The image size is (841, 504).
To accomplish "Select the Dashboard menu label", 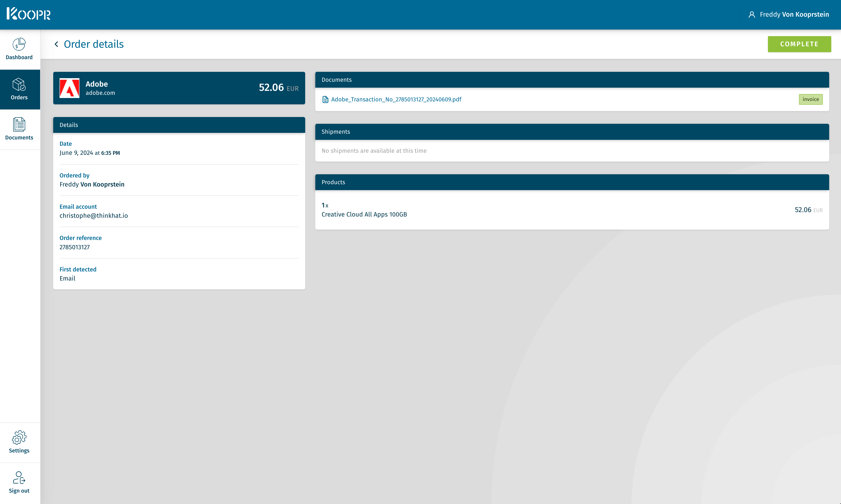I will click(x=19, y=57).
